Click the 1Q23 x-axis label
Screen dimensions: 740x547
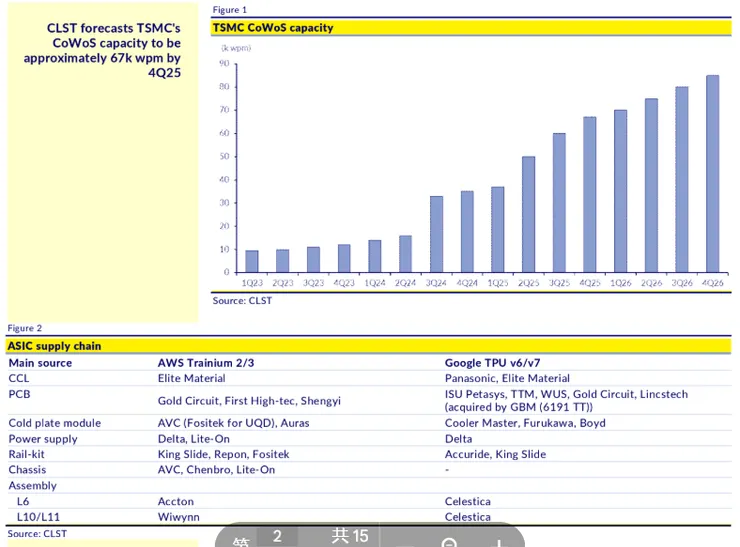click(x=252, y=283)
